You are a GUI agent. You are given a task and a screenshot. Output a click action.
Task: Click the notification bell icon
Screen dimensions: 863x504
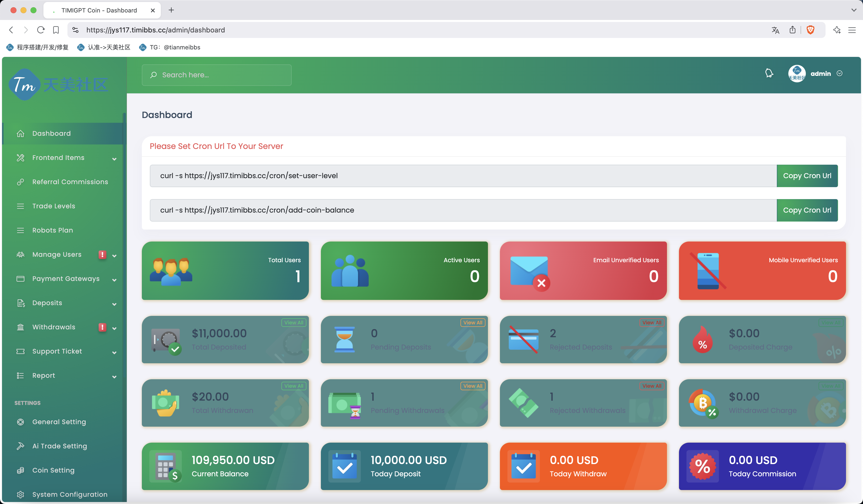click(x=769, y=73)
